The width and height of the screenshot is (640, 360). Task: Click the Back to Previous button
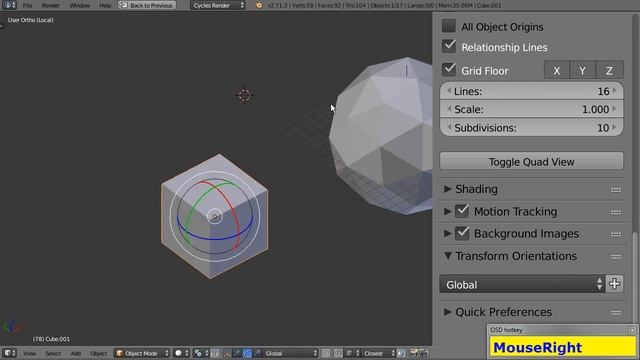[x=147, y=5]
